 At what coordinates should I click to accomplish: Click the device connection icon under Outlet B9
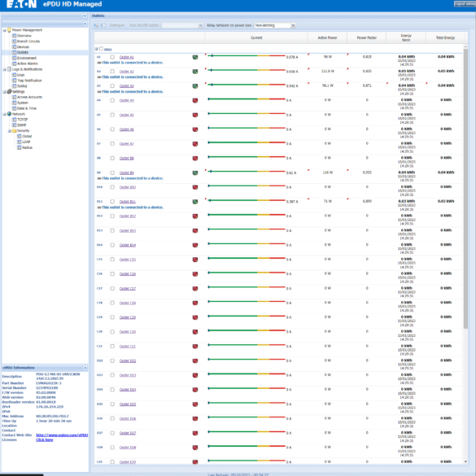pyautogui.click(x=99, y=178)
